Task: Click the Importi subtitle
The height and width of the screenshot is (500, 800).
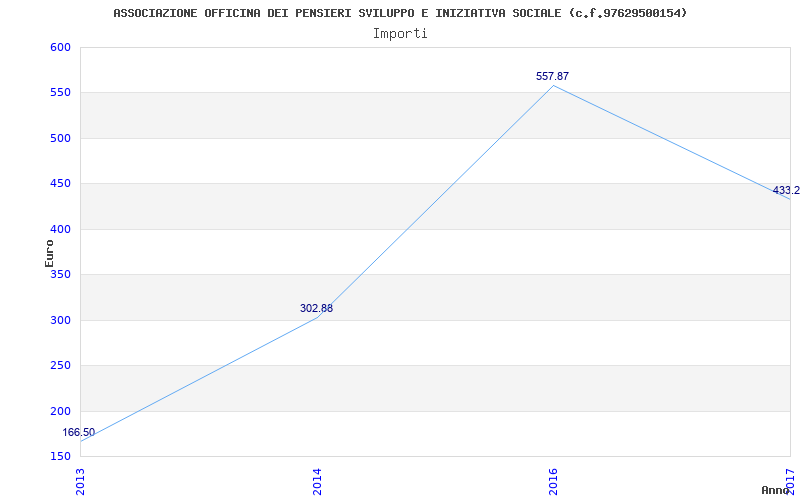Action: point(400,34)
